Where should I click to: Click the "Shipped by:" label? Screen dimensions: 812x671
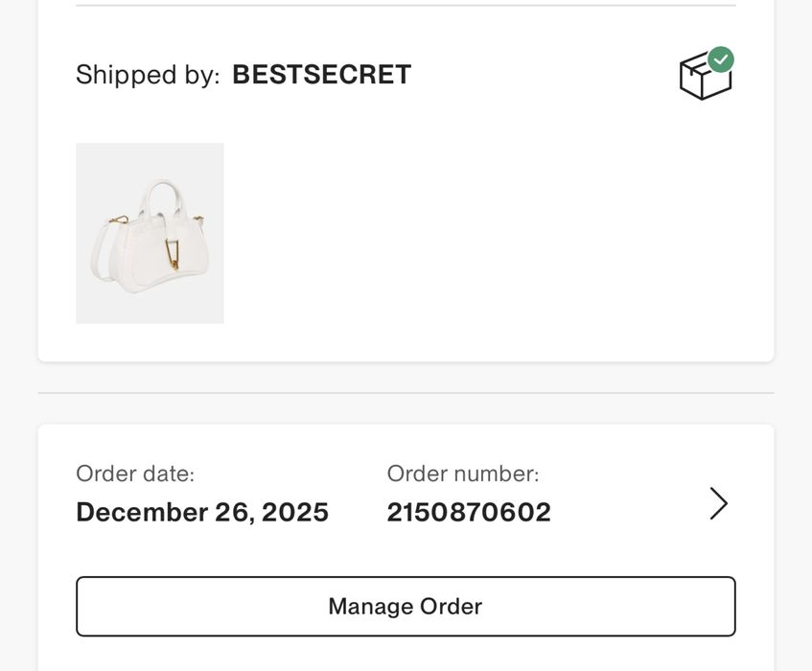pyautogui.click(x=148, y=75)
